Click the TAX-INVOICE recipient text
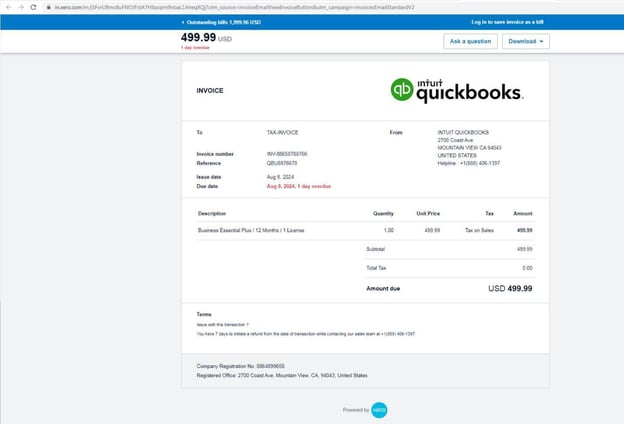Screen dimensions: 624x424 282,133
